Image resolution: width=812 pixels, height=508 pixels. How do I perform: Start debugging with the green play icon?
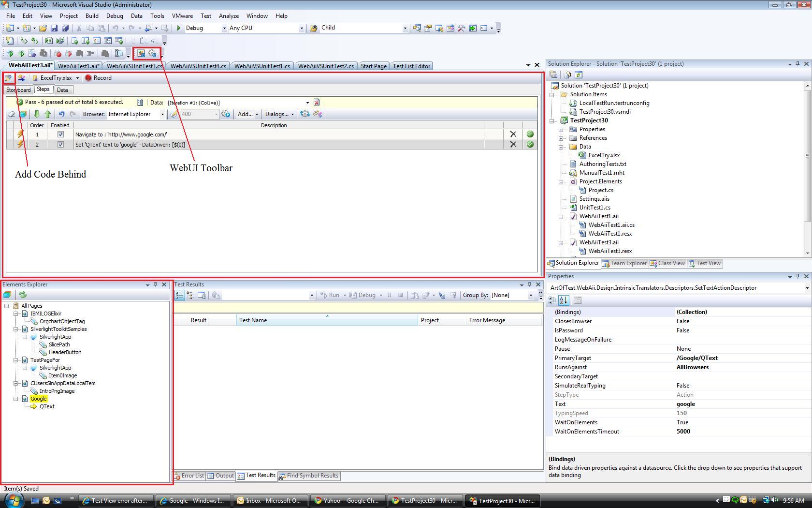click(x=179, y=28)
